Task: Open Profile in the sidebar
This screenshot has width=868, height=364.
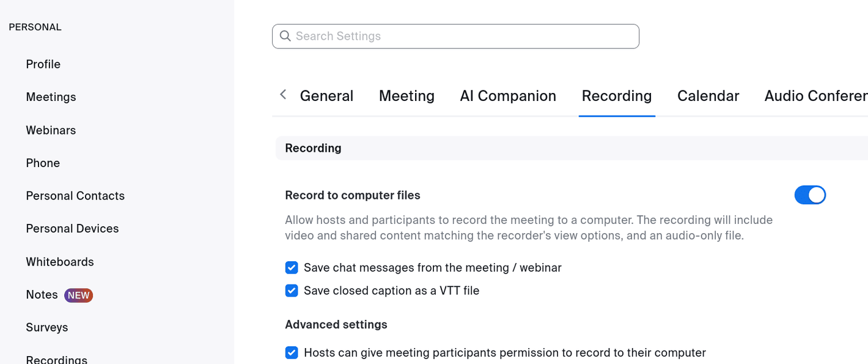Action: [x=43, y=64]
